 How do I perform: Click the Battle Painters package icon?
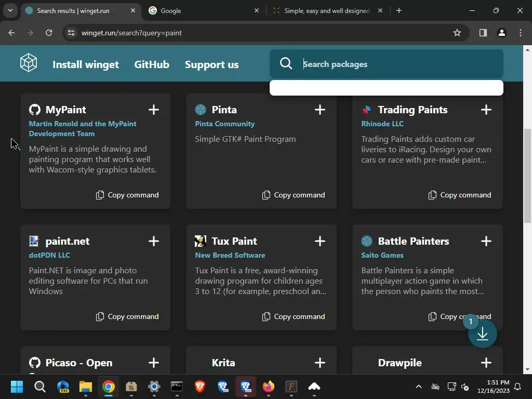(367, 241)
